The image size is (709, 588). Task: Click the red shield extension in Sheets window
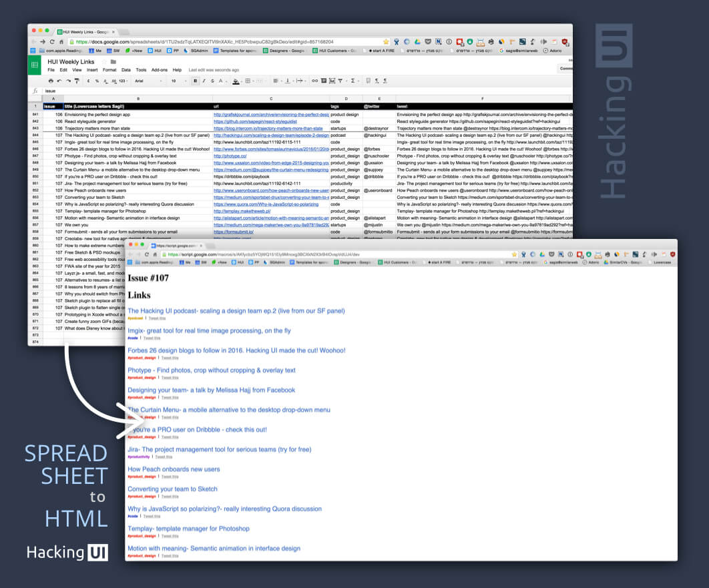point(565,41)
